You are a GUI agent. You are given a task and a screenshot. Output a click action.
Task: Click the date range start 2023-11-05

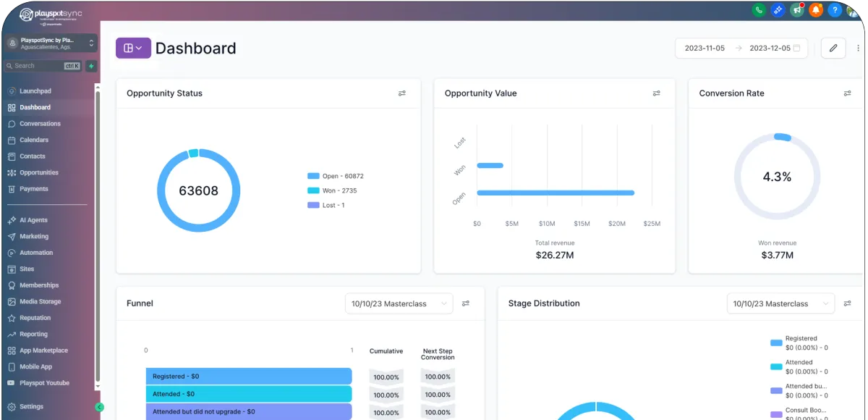tap(705, 49)
